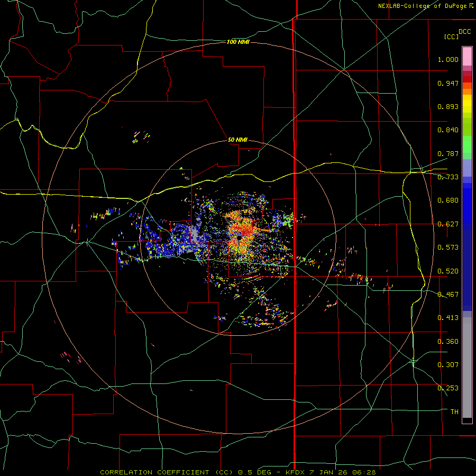Select the 0.520 legend value
This screenshot has width=476, height=476.
[x=448, y=271]
